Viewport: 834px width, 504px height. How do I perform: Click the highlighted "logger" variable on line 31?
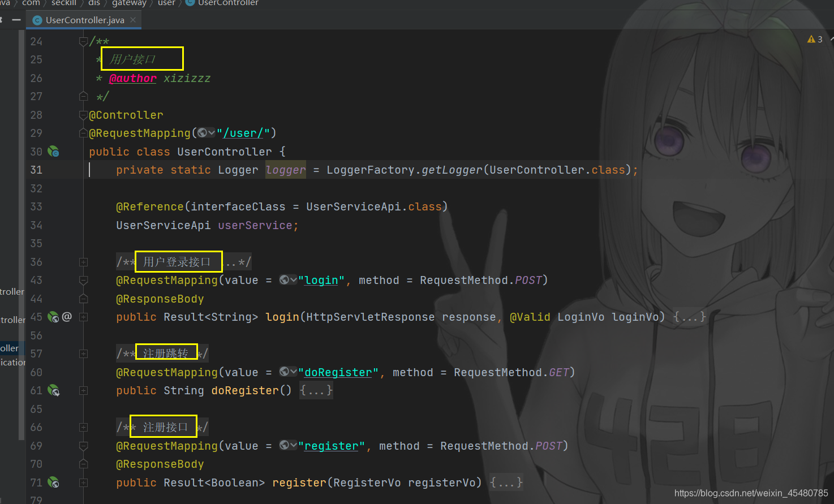(x=286, y=170)
